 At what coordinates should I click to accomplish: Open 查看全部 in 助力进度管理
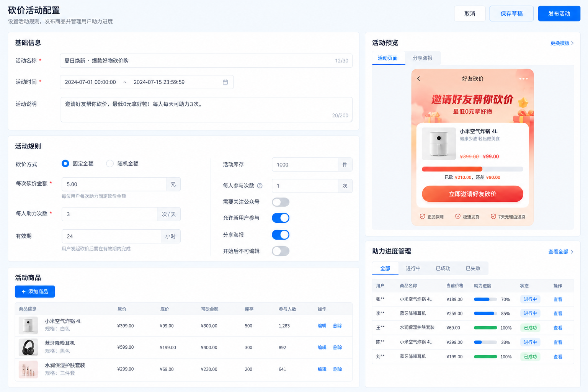tap(561, 252)
